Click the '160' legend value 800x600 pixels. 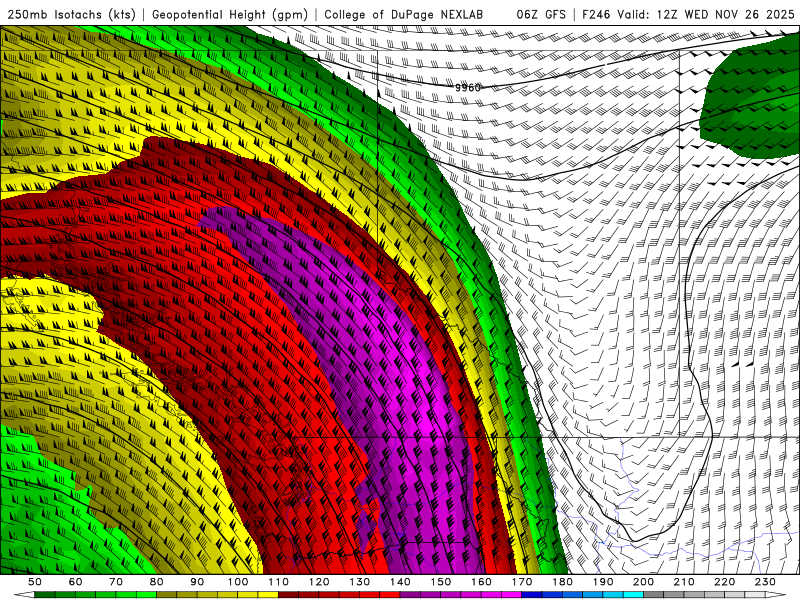(481, 582)
